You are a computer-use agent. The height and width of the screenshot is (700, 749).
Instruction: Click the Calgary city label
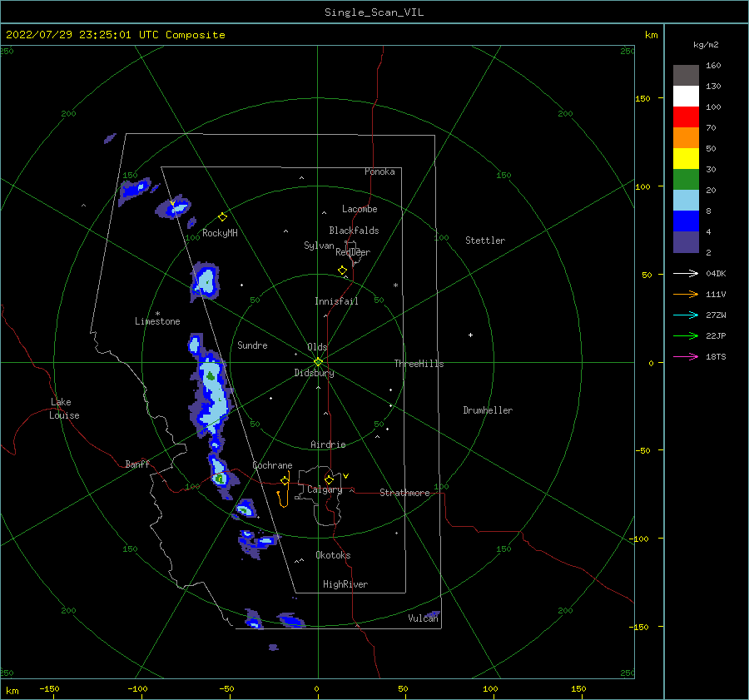[325, 489]
